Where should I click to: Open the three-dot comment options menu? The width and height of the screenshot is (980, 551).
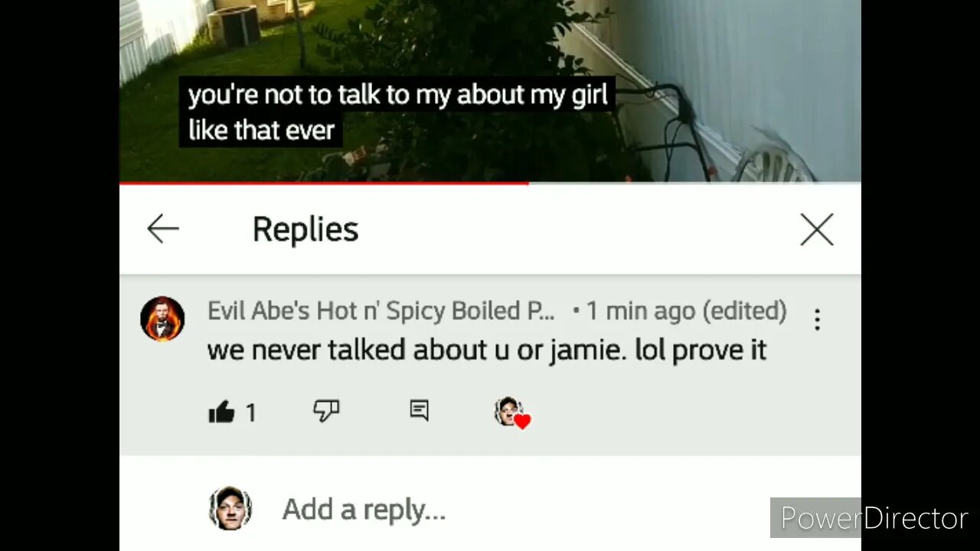pyautogui.click(x=817, y=319)
